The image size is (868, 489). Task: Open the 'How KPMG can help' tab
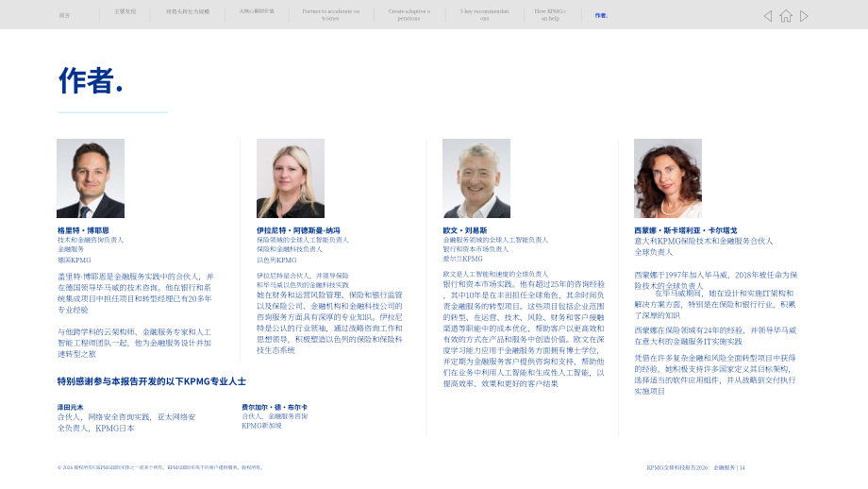tap(550, 14)
